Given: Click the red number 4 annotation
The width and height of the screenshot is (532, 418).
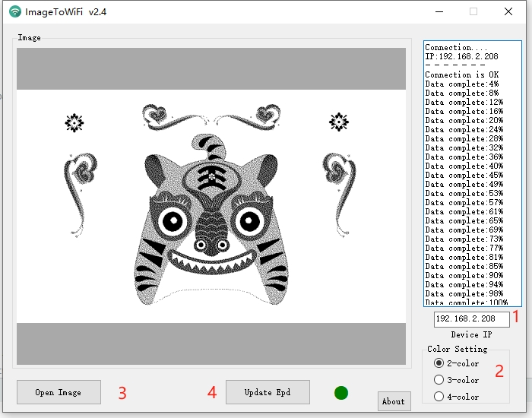Looking at the screenshot, I should (x=212, y=392).
